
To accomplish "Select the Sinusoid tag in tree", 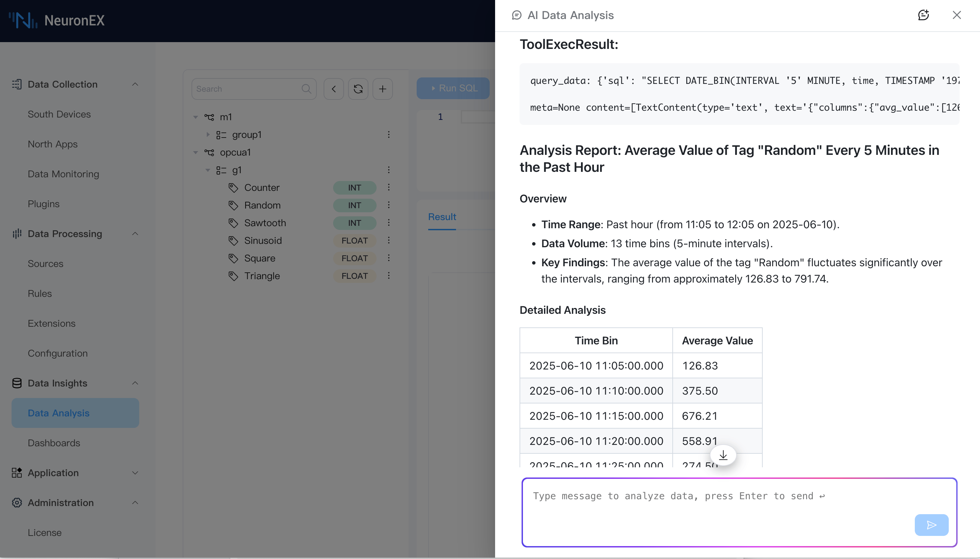I will [x=263, y=240].
